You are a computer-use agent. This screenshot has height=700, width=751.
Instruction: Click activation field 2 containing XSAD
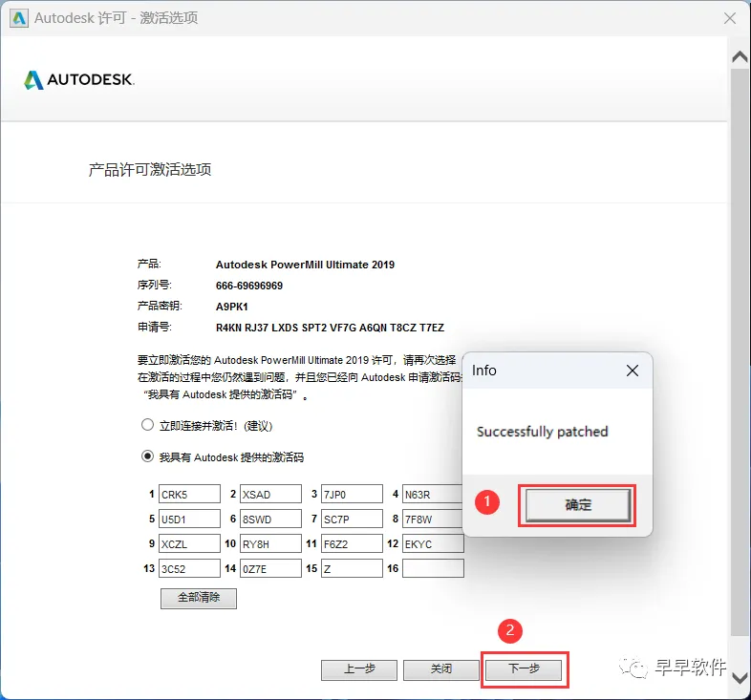click(x=270, y=494)
